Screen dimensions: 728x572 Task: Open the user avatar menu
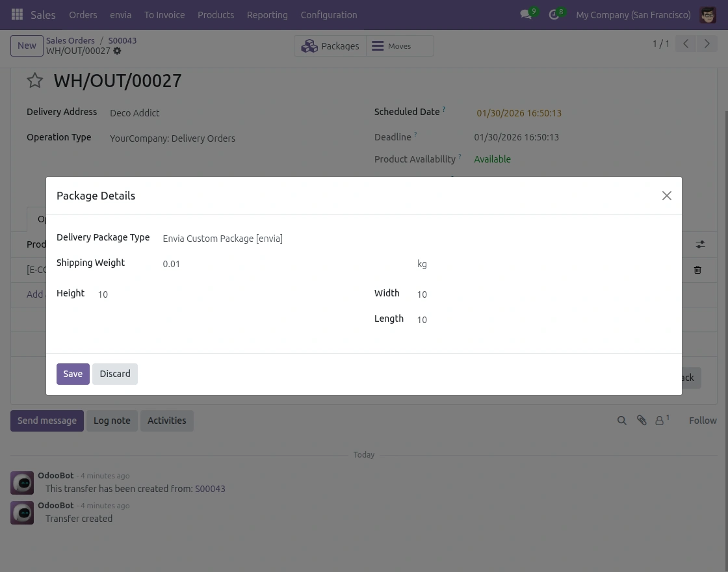[x=708, y=14]
